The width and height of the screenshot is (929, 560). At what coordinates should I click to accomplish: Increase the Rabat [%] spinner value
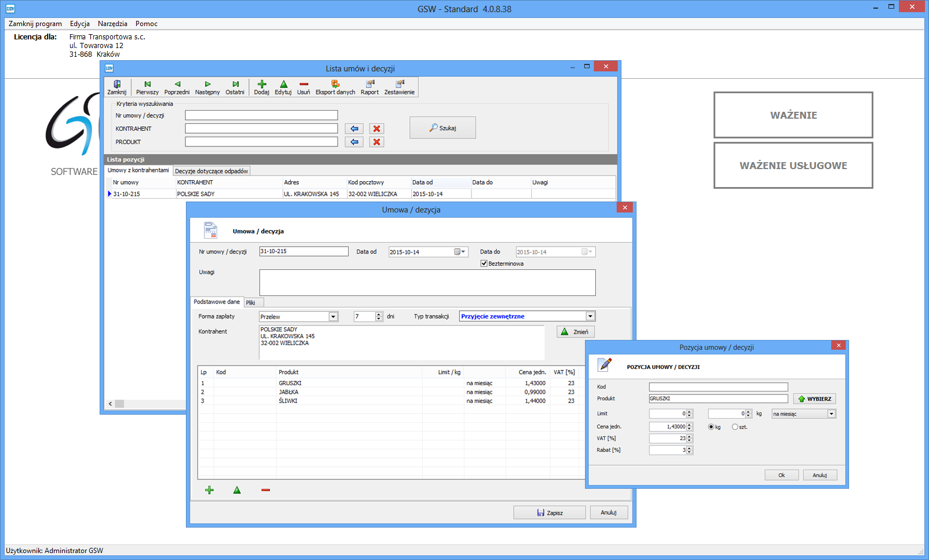689,448
